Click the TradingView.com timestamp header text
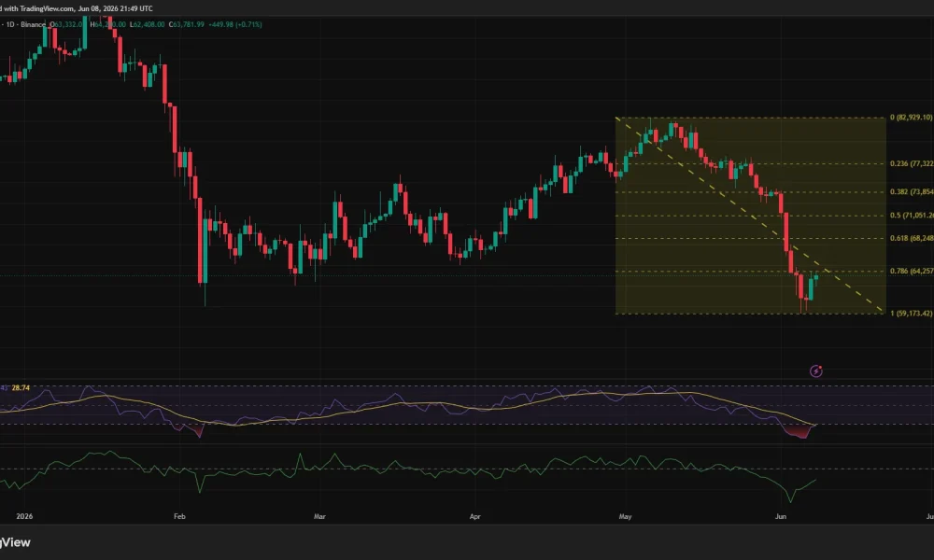The width and height of the screenshot is (934, 560). (x=77, y=8)
